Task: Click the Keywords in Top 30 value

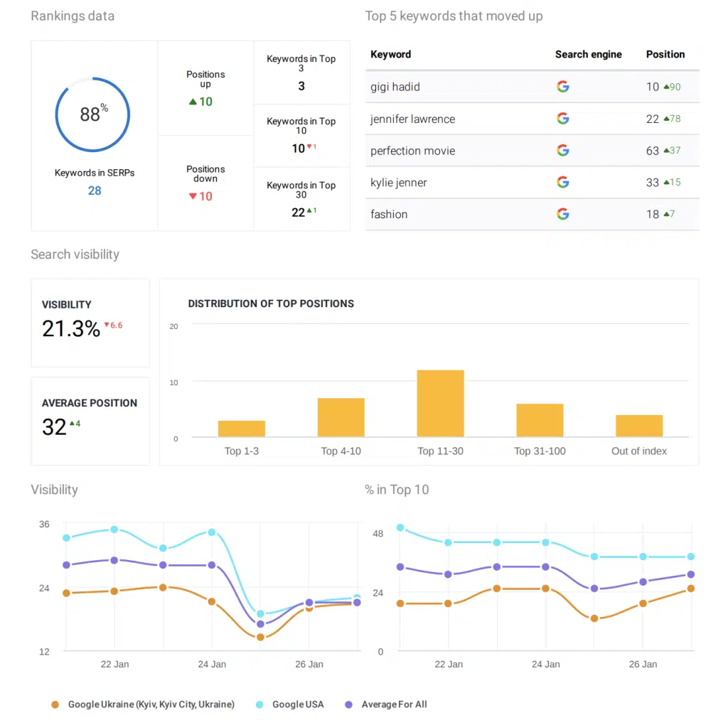Action: [x=298, y=213]
